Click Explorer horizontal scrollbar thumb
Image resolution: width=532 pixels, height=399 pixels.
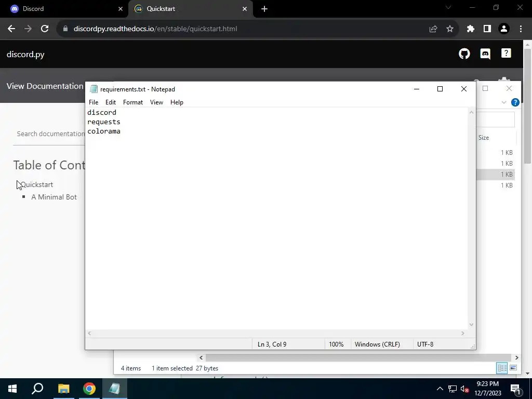tap(358, 357)
